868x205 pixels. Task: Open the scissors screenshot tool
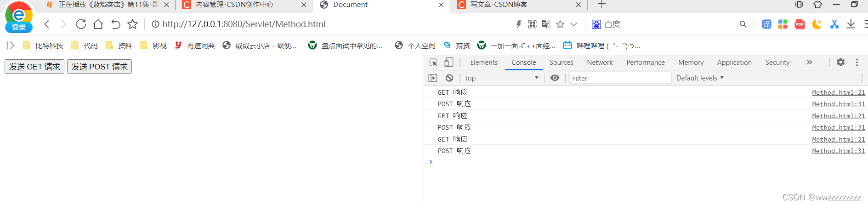point(834,24)
